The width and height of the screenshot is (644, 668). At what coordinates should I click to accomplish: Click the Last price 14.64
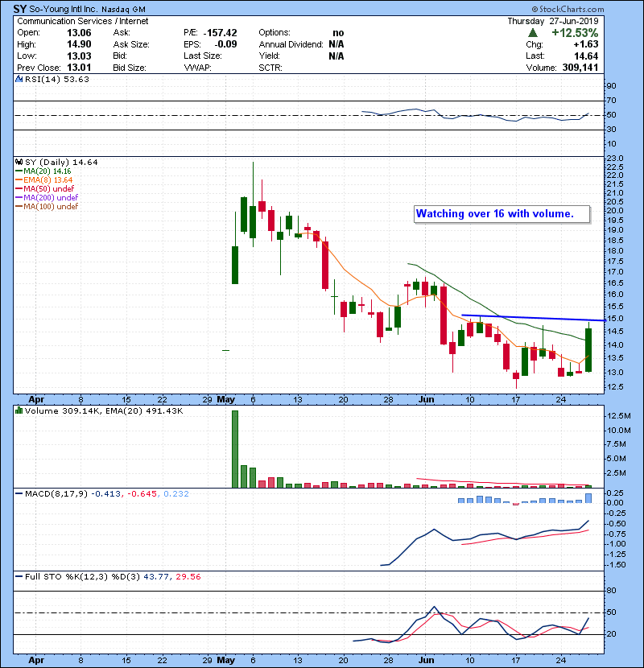pyautogui.click(x=586, y=56)
